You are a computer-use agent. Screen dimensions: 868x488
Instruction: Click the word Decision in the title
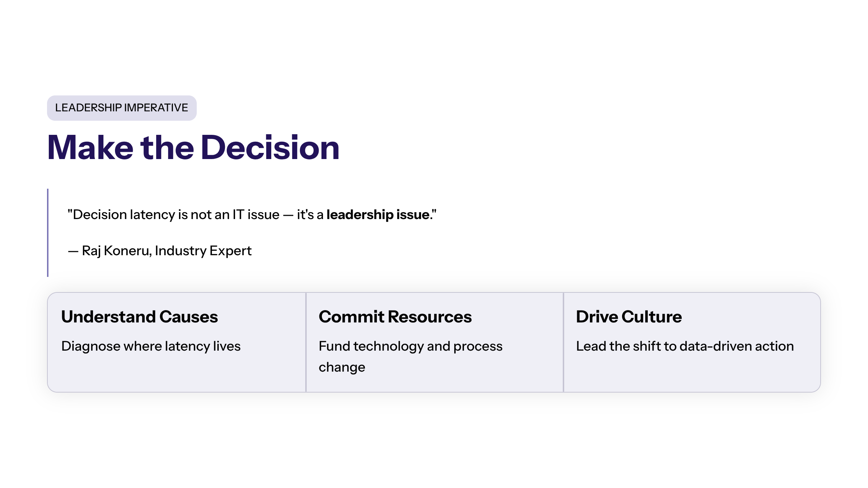(270, 147)
